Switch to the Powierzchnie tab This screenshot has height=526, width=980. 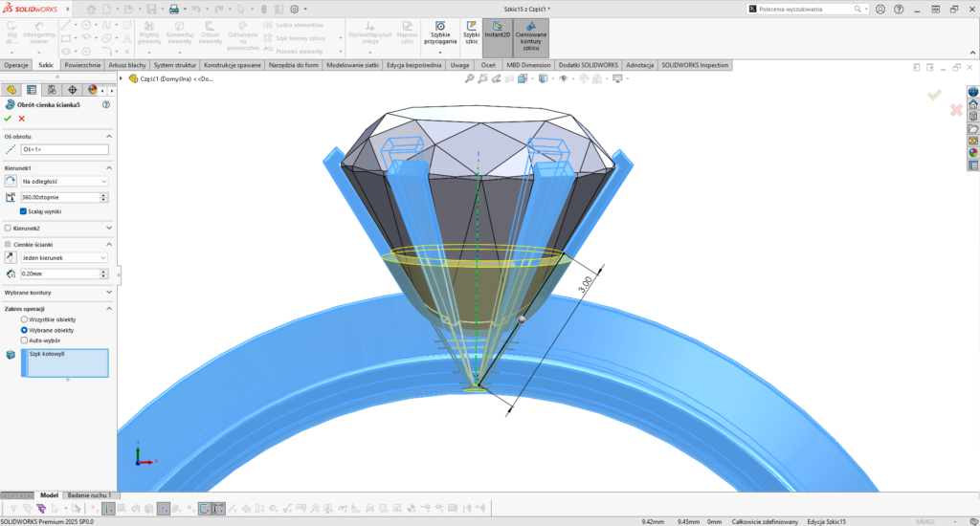[x=82, y=65]
